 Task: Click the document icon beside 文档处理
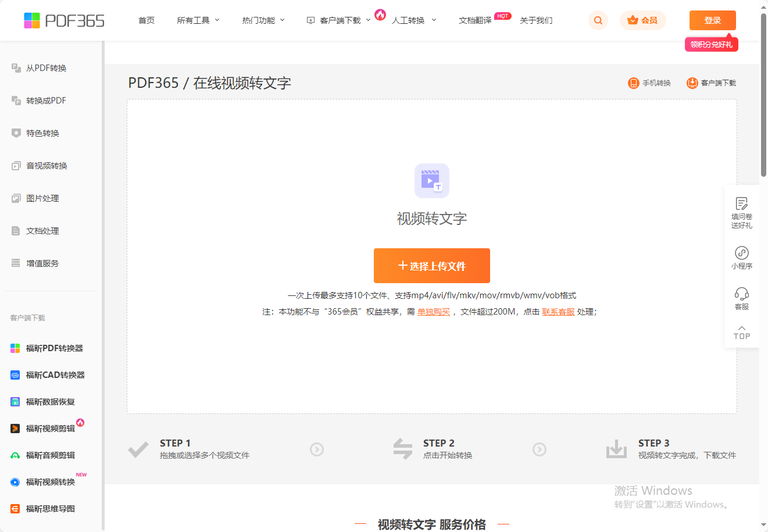tap(16, 231)
